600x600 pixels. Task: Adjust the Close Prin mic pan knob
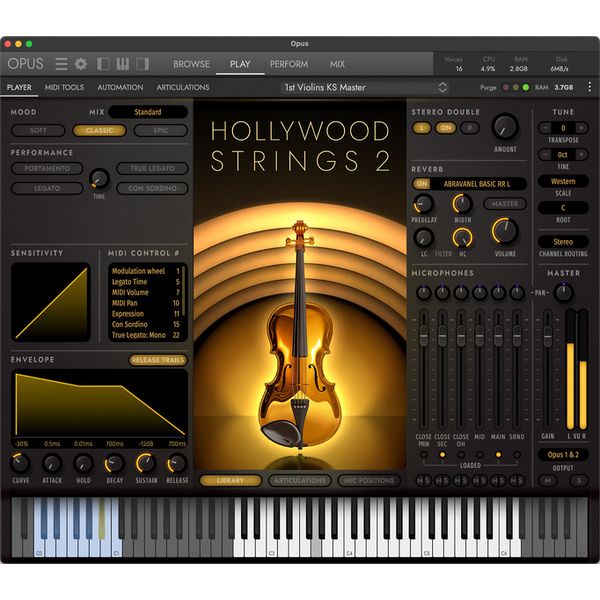coord(423,293)
